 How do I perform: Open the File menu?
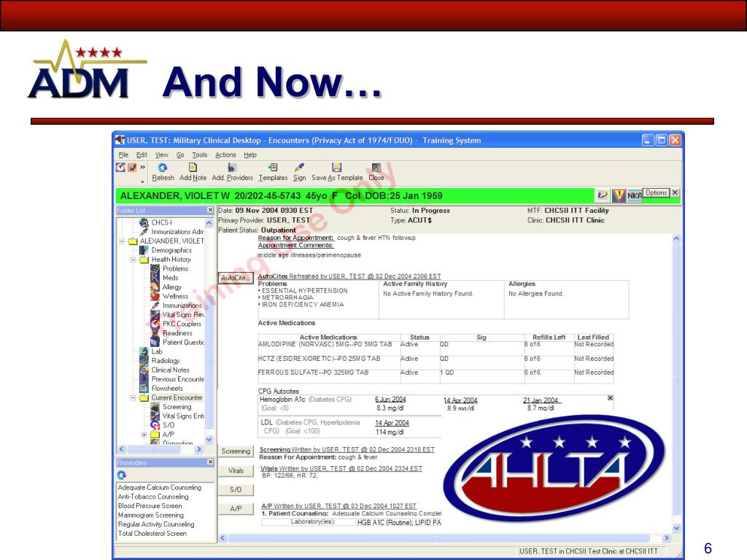(123, 155)
